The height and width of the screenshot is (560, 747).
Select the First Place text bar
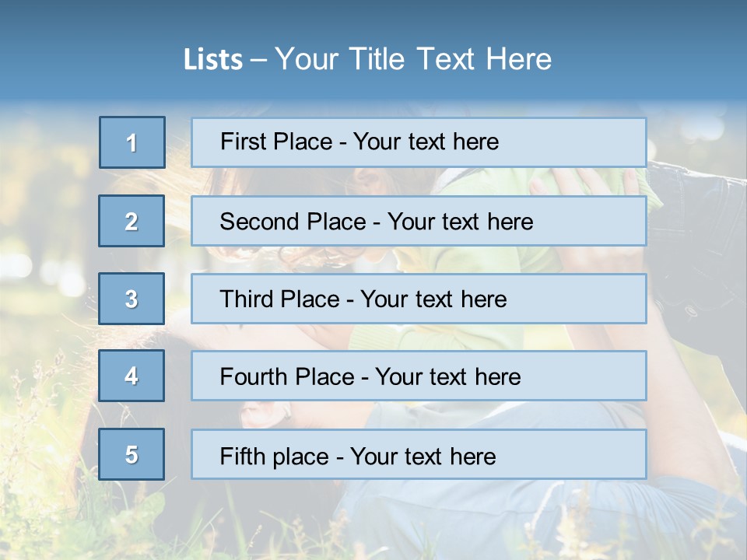576,142
